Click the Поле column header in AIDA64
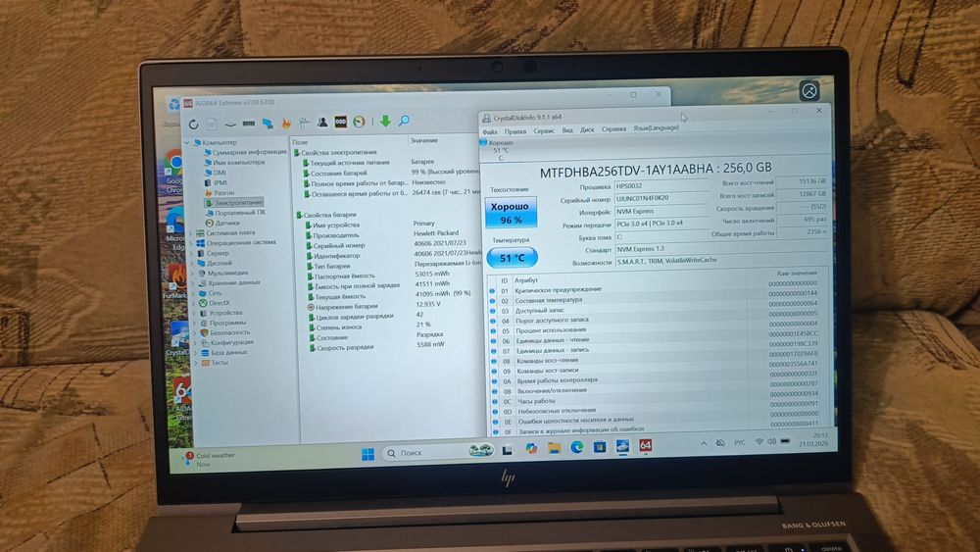The height and width of the screenshot is (552, 980). (300, 142)
